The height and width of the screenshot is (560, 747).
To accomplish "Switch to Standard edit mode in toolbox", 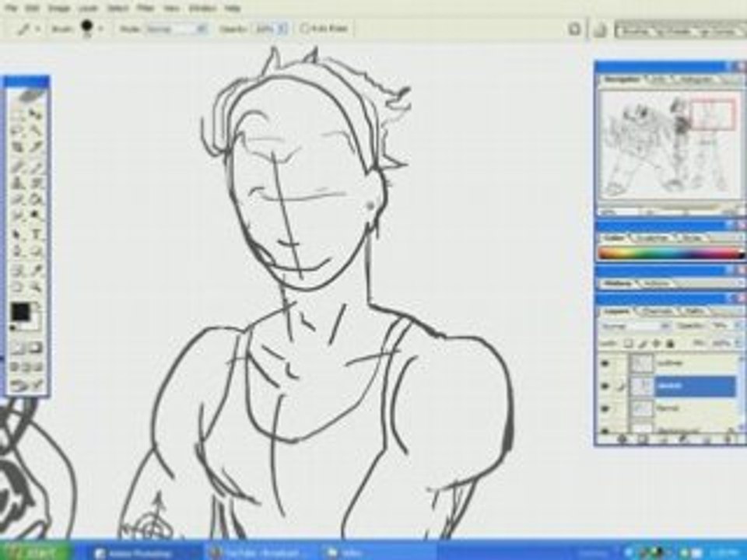I will pyautogui.click(x=18, y=348).
